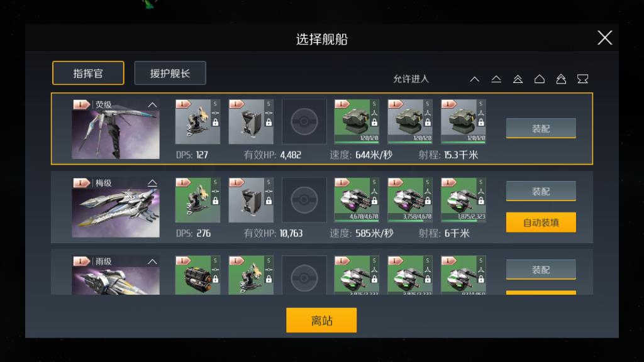Toggle the single-chevron ship class filter
Screen dimensions: 644x362
[x=475, y=79]
